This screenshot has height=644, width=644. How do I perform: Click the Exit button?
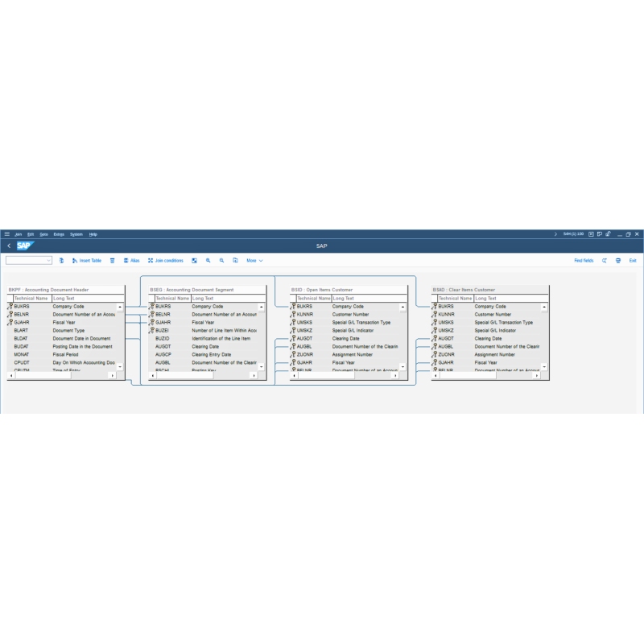click(633, 260)
